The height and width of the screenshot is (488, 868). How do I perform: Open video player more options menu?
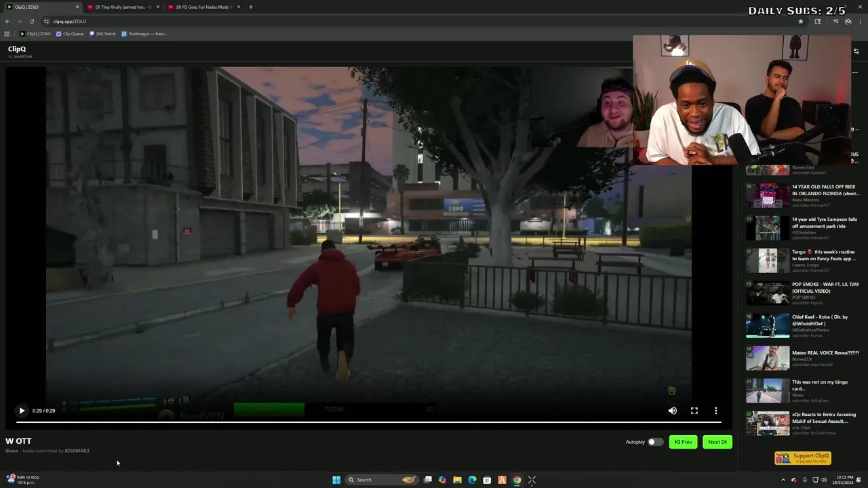click(716, 411)
